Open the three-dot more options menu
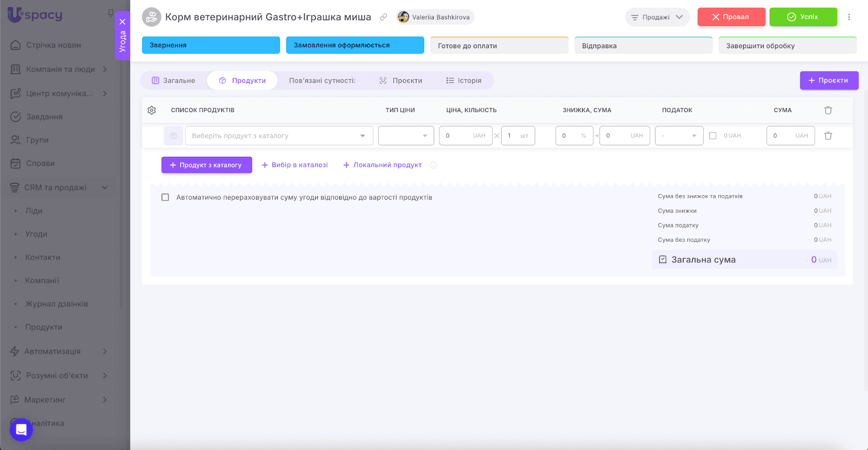This screenshot has height=450, width=868. tap(849, 17)
